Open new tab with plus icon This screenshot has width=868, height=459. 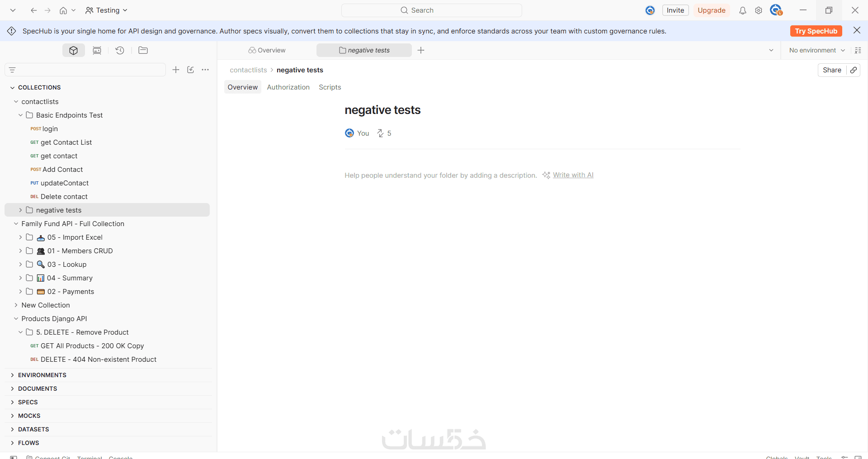coord(421,50)
